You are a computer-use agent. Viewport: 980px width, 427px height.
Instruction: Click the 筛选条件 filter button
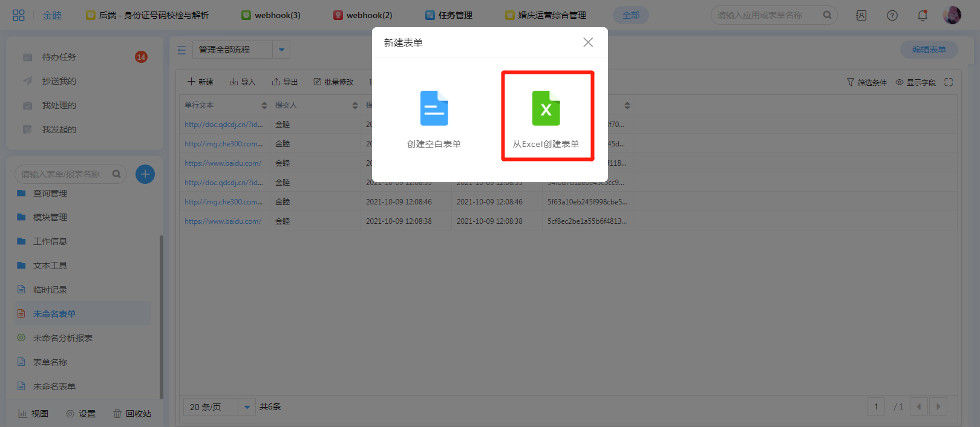click(866, 82)
